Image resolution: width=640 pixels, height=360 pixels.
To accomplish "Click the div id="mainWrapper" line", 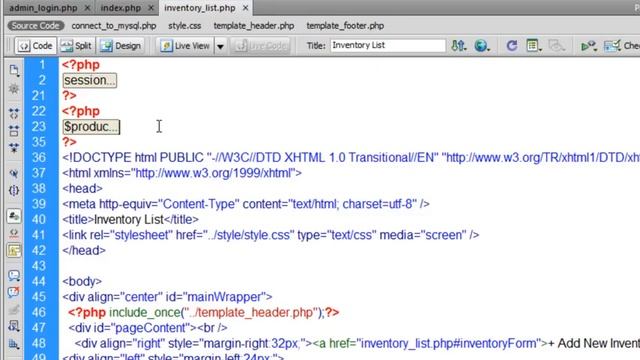I will click(x=167, y=297).
